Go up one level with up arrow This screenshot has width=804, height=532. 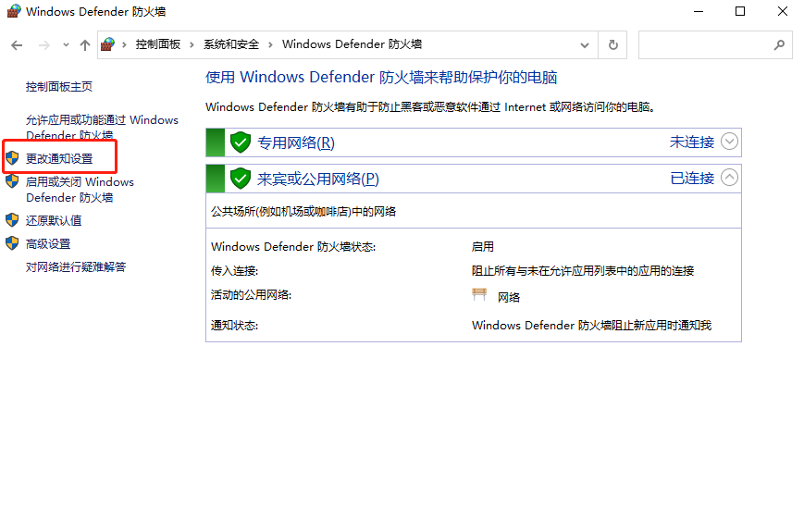click(x=85, y=45)
